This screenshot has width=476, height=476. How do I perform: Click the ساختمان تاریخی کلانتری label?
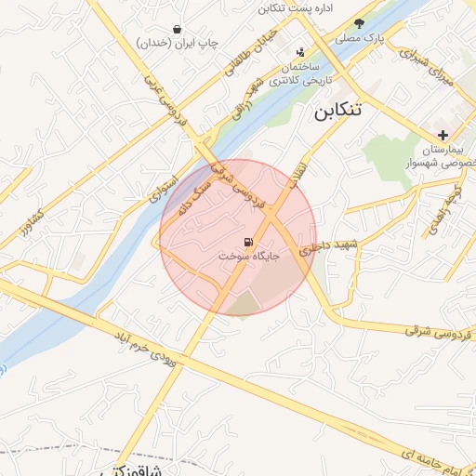[x=300, y=73]
